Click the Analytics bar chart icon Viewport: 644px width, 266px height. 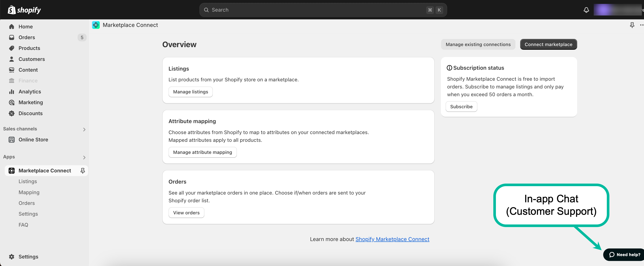pyautogui.click(x=12, y=92)
